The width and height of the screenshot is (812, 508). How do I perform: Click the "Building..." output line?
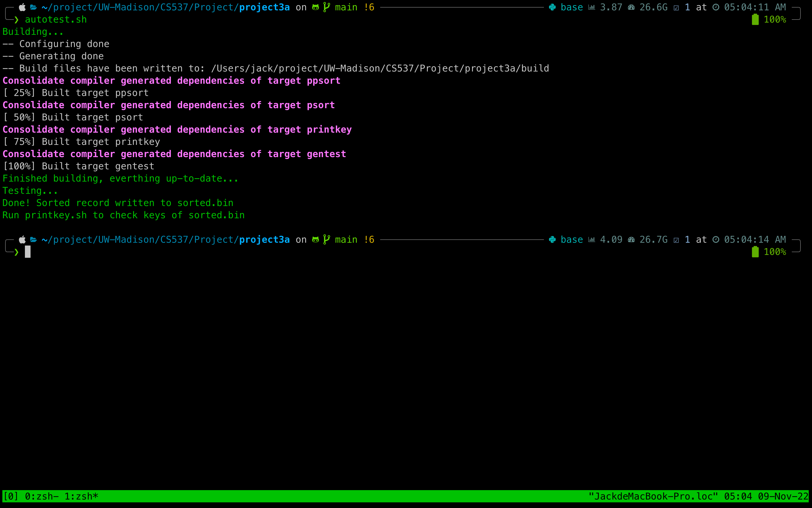33,32
